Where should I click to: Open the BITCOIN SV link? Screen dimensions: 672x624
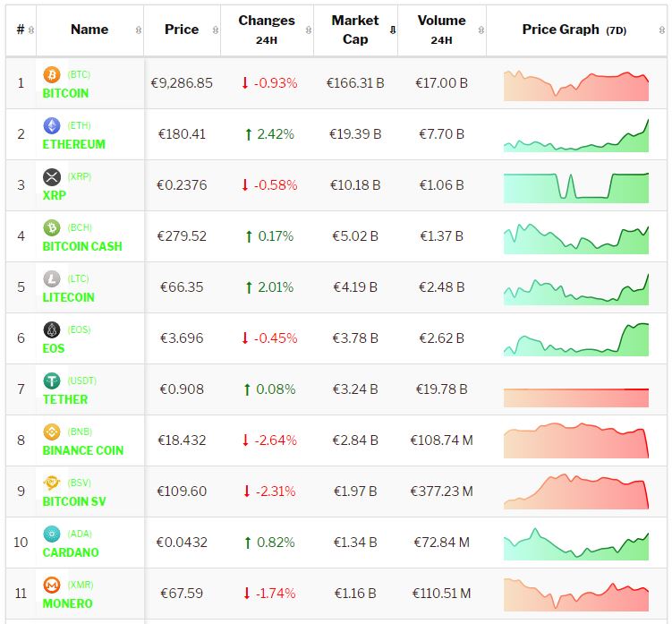tap(74, 501)
